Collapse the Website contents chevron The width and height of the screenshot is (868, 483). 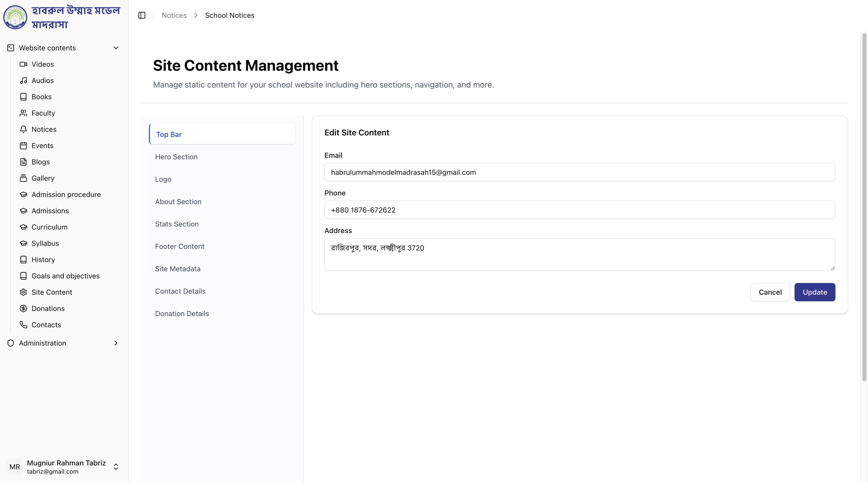click(116, 48)
